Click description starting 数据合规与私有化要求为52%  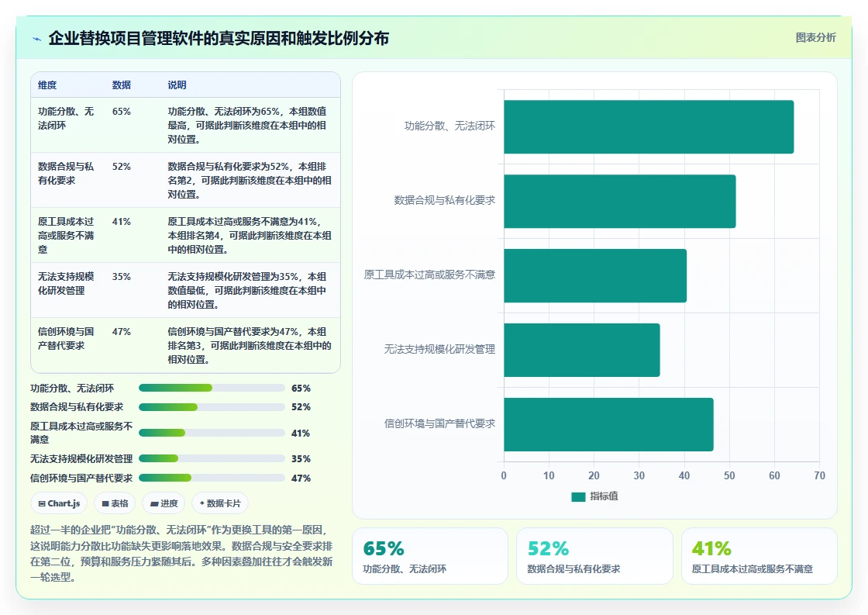pyautogui.click(x=249, y=180)
